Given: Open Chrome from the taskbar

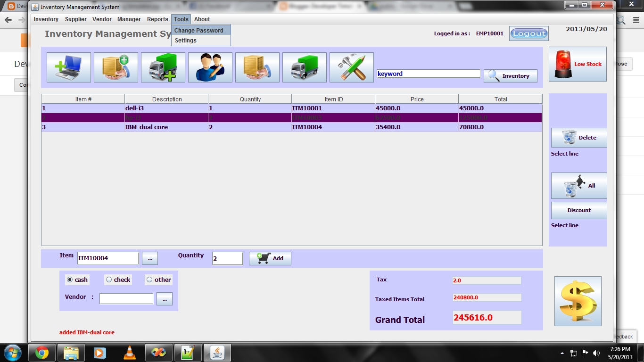Looking at the screenshot, I should (41, 353).
